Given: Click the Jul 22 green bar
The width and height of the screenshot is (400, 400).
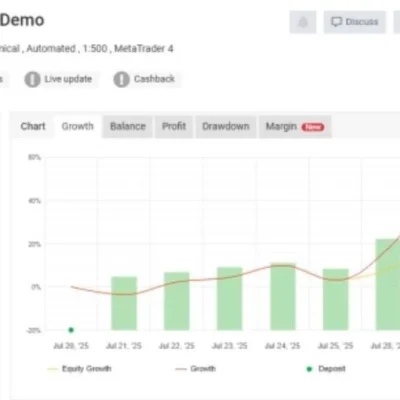Looking at the screenshot, I should click(177, 301).
